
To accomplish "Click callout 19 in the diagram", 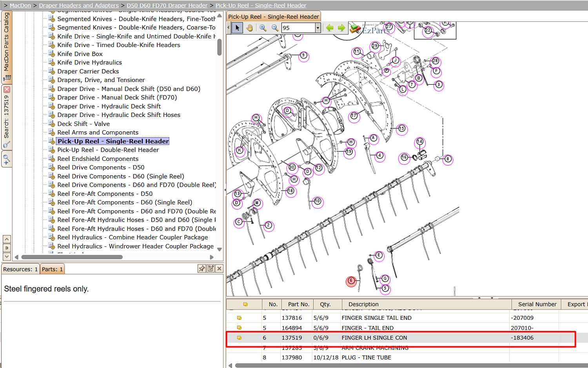I will [x=349, y=152].
